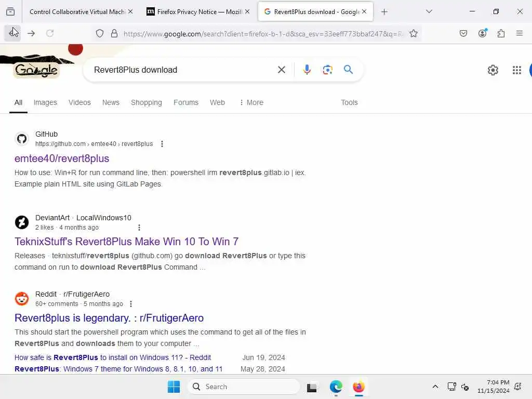Switch to Control Collaborative Virtual Machine tab
Viewport: 532px width, 399px height.
[77, 12]
